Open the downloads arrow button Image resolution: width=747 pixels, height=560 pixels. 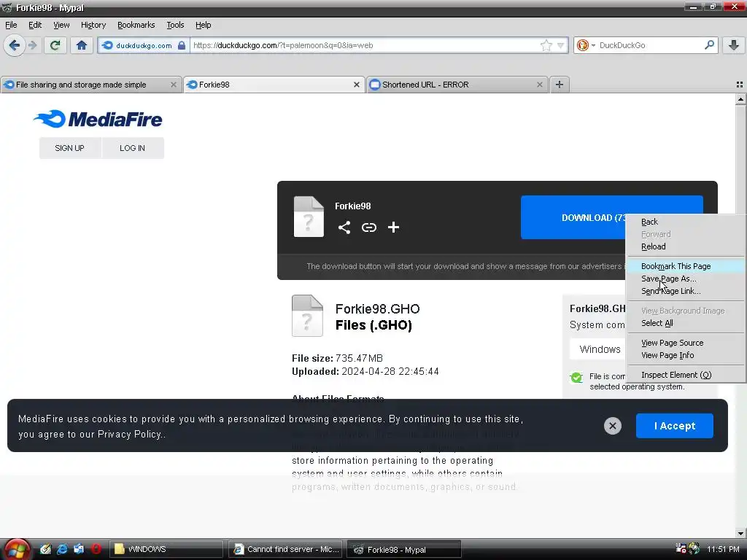tap(734, 45)
